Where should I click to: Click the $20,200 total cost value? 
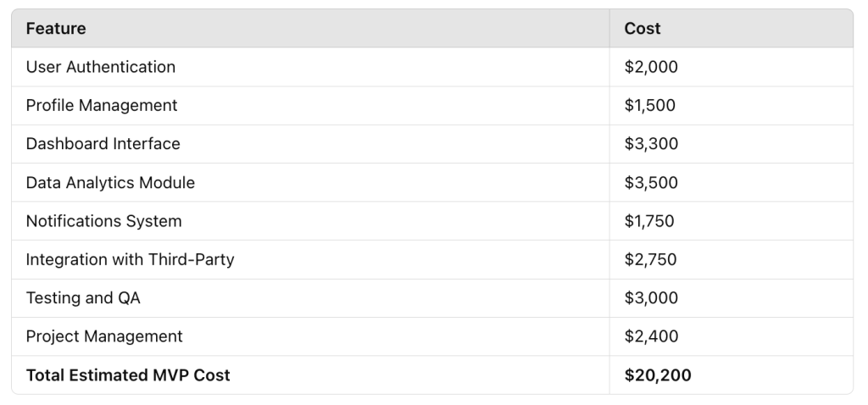[658, 375]
